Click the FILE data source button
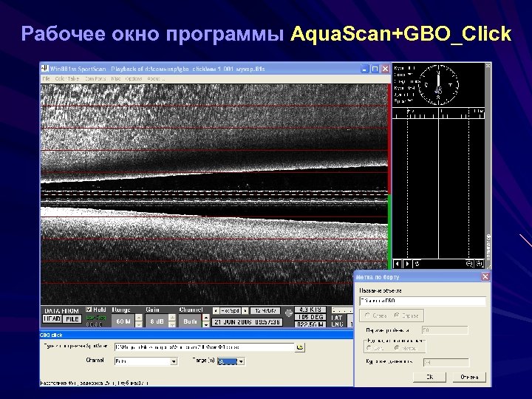532x399 pixels. tap(72, 319)
